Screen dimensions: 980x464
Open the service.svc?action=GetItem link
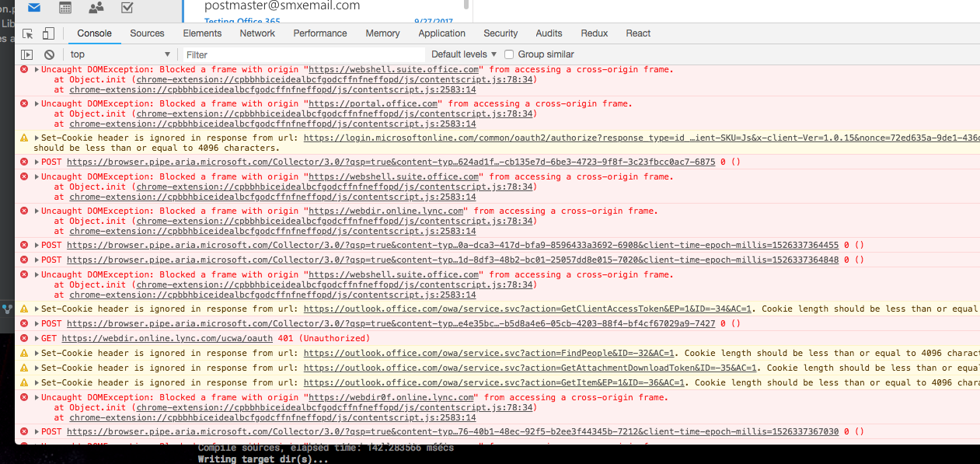[494, 383]
